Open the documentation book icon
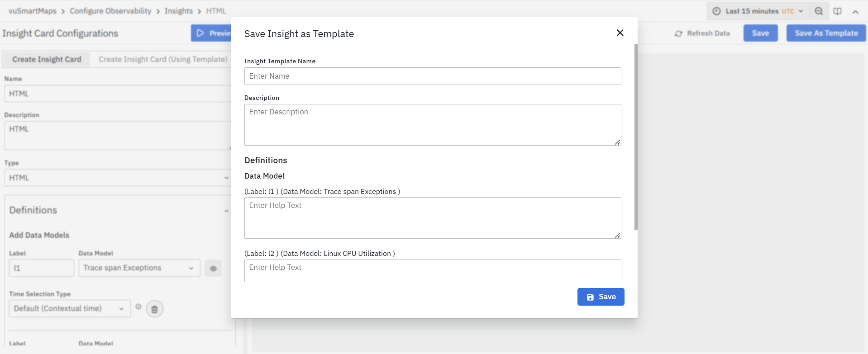This screenshot has height=354, width=868. 838,11
